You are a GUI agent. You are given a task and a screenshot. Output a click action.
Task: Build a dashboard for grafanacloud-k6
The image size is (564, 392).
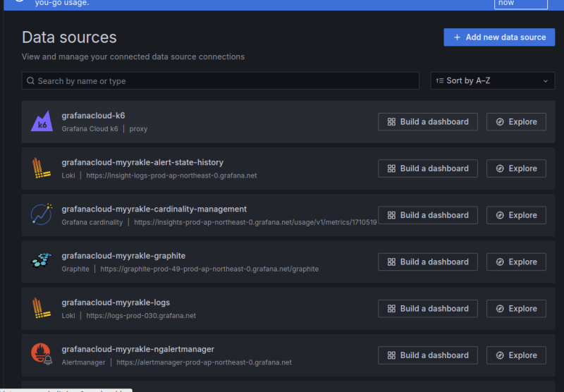click(427, 122)
